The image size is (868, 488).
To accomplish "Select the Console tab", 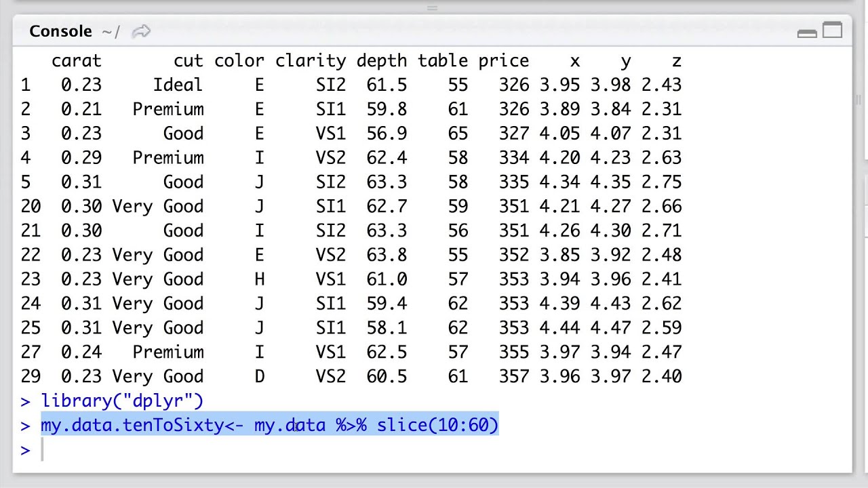I will (60, 31).
